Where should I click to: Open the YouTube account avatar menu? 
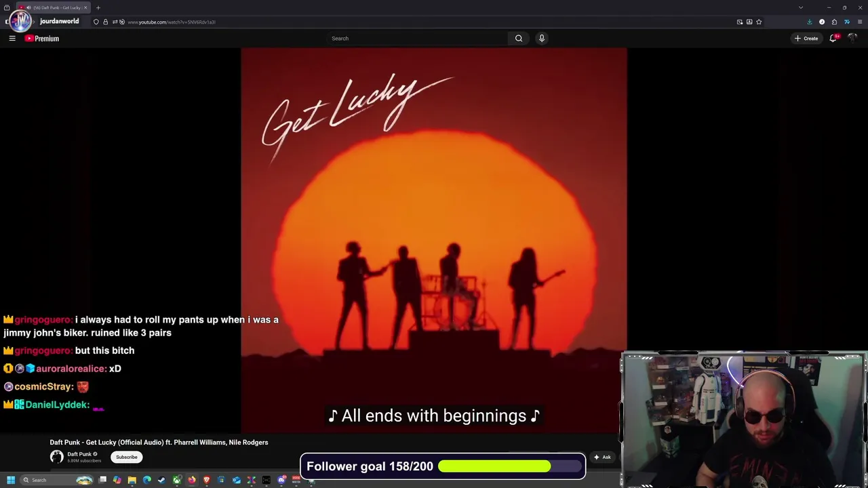click(x=853, y=39)
